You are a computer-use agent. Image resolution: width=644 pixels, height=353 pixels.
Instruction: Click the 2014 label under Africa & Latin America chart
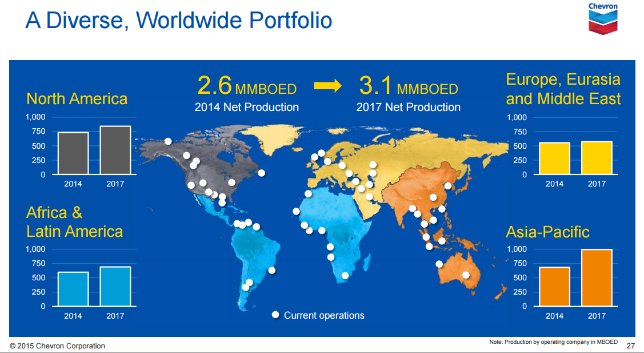click(73, 316)
